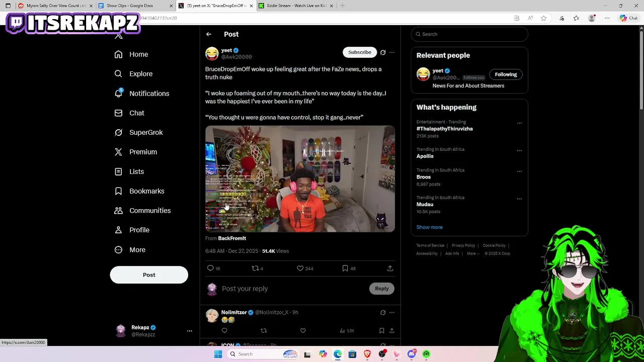Reply to Nolimitzor's comment
Image resolution: width=644 pixels, height=362 pixels.
click(224, 331)
